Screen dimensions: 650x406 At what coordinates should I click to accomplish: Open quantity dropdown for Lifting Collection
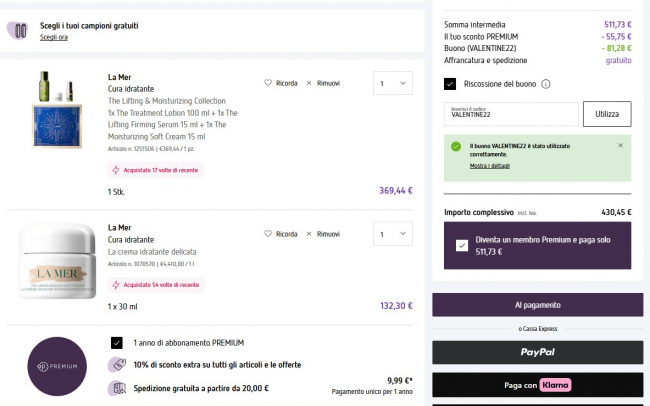click(391, 84)
